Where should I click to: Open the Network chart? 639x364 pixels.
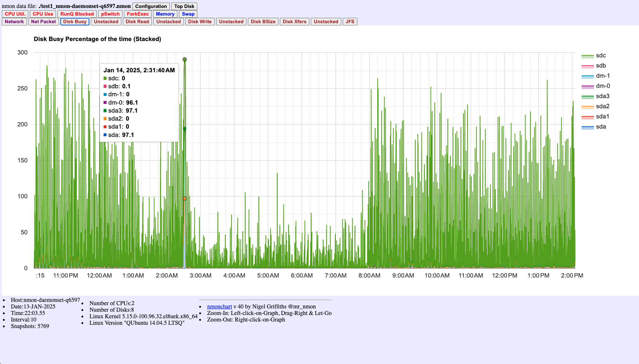pyautogui.click(x=14, y=21)
